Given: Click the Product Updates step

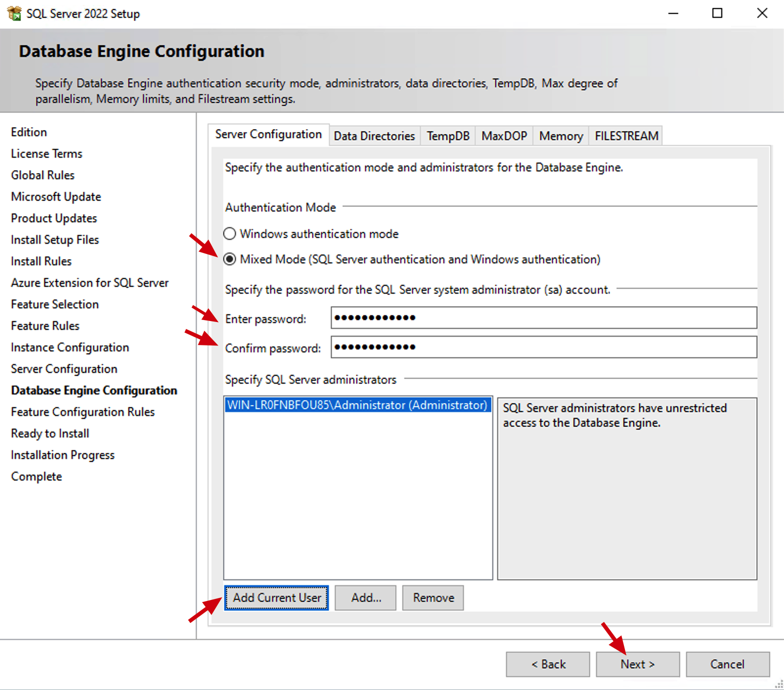Looking at the screenshot, I should pos(54,218).
